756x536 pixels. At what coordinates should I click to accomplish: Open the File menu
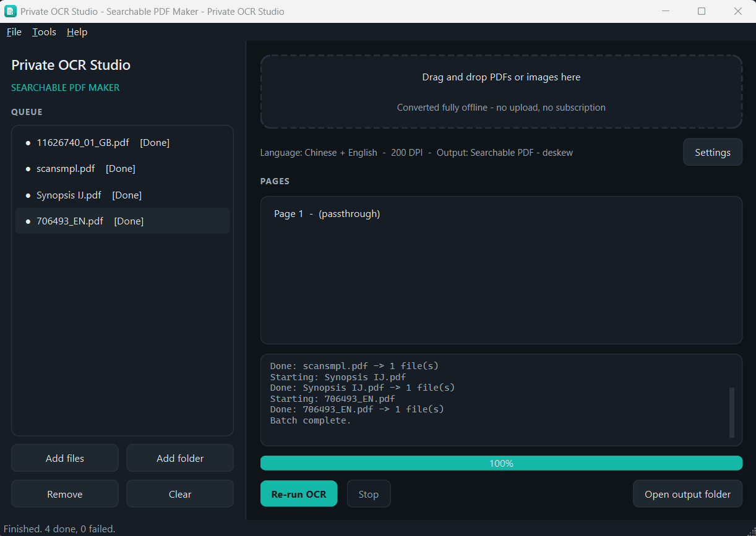(x=14, y=32)
